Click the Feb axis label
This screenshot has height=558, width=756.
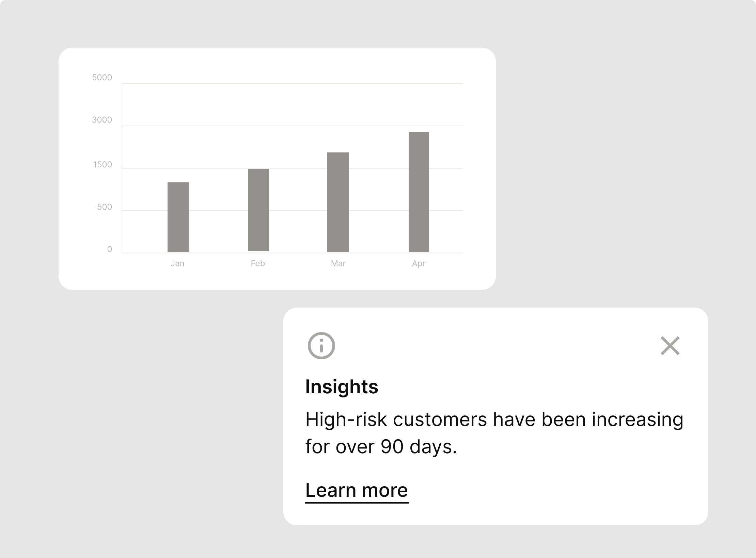tap(258, 263)
